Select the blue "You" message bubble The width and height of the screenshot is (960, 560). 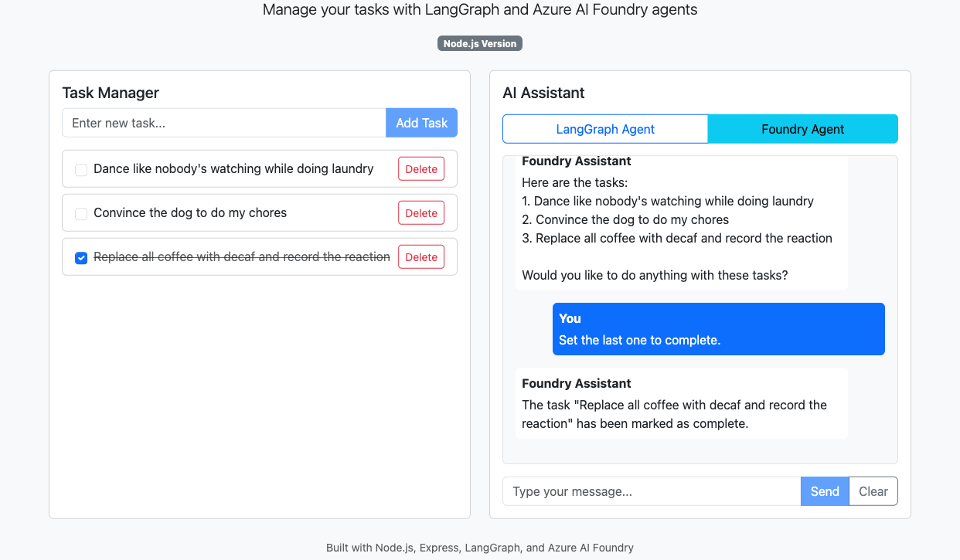tap(718, 329)
